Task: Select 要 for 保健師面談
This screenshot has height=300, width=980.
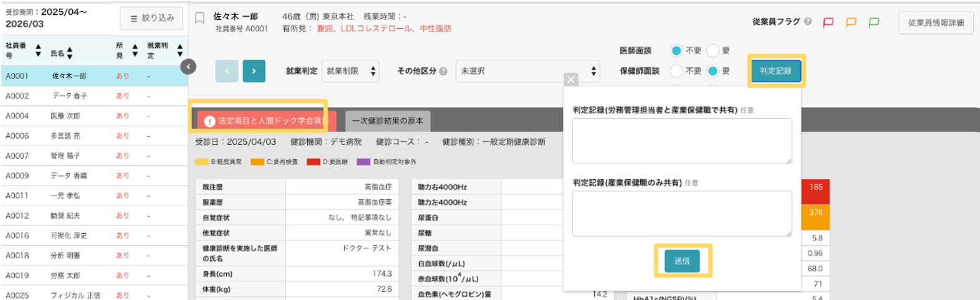Action: [713, 71]
